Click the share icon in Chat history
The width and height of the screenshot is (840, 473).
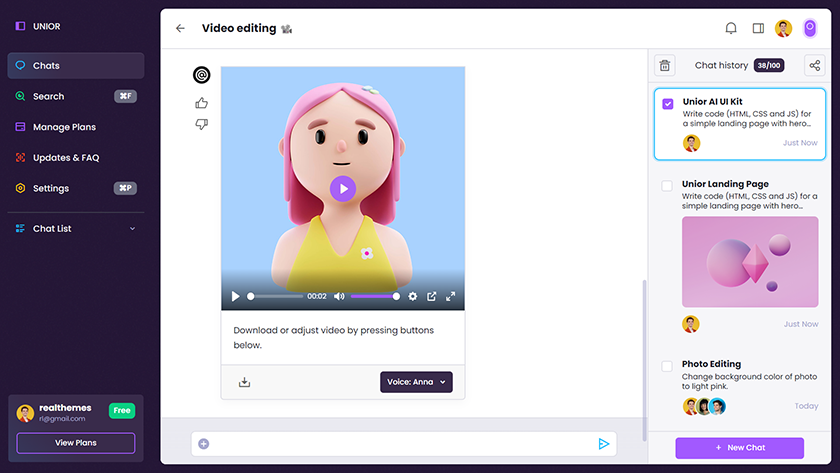(x=815, y=66)
